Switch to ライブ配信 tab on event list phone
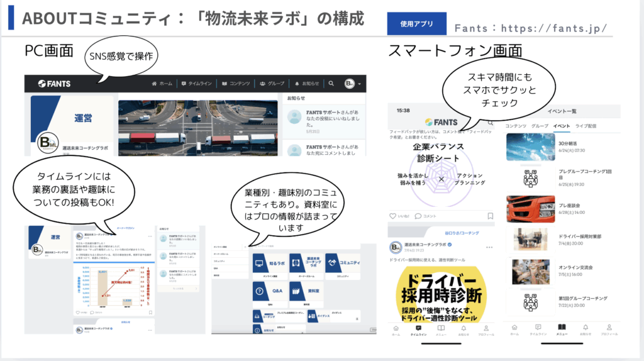 coord(586,126)
